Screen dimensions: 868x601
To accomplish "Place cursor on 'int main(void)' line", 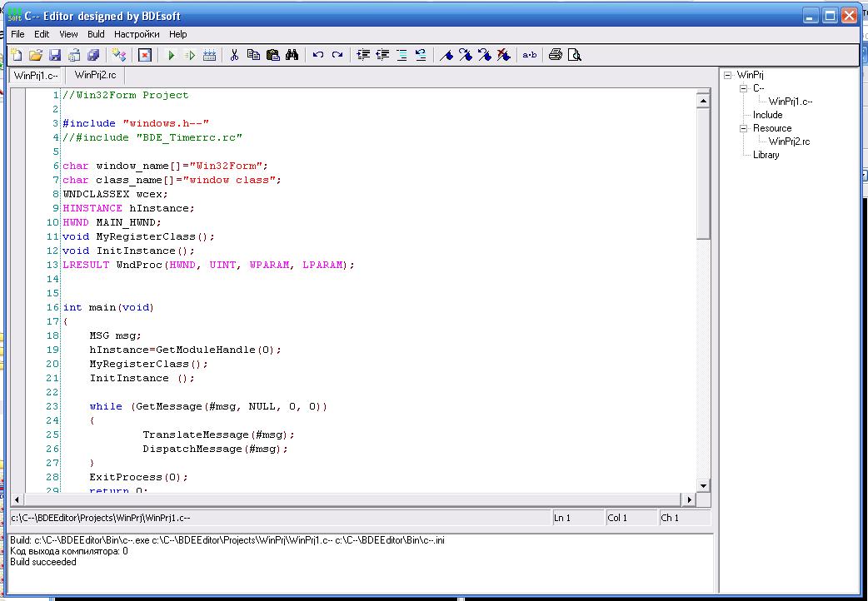I will click(108, 307).
